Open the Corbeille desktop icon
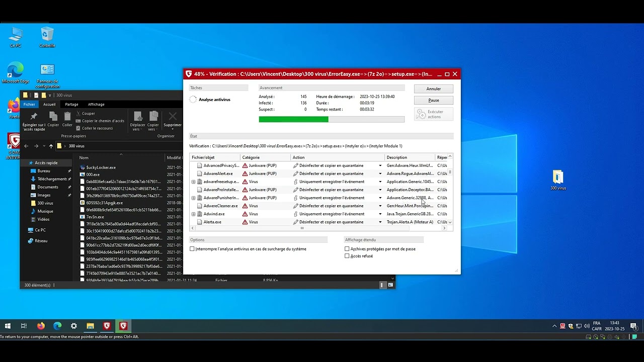644x362 pixels. (x=47, y=37)
